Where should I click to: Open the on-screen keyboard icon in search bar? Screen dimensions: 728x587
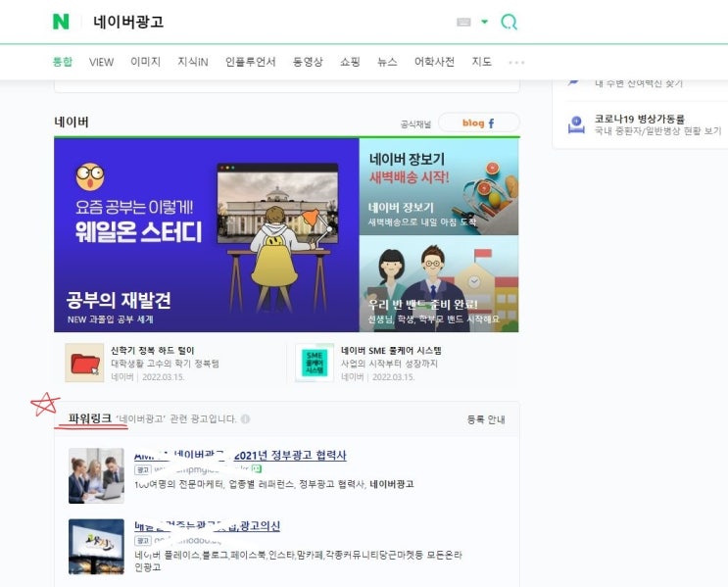point(463,22)
